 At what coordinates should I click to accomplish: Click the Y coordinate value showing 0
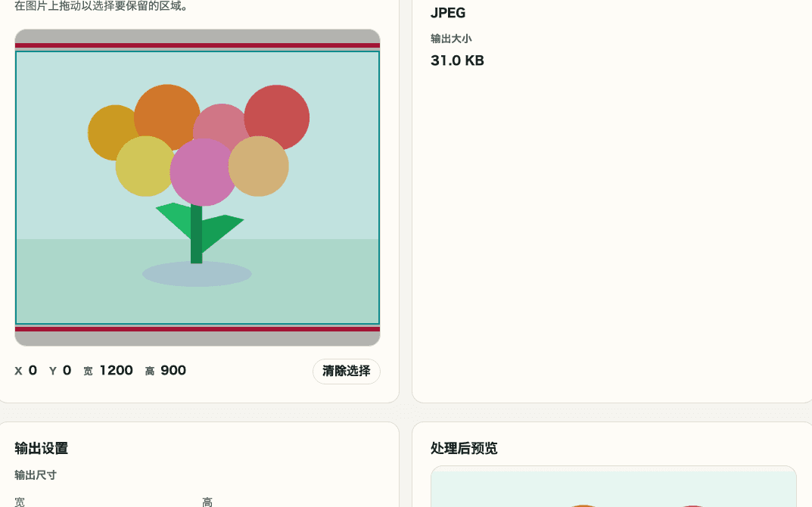coord(67,370)
